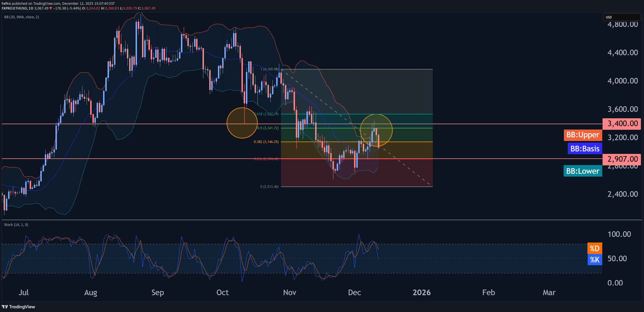The image size is (644, 312).
Task: Click the blue %K stochastic label
Action: (x=594, y=260)
